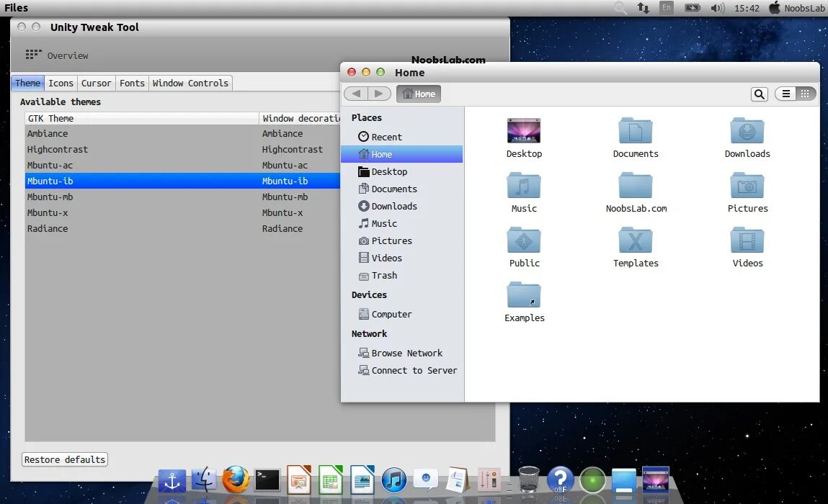
Task: Switch to Theme tab in Tweak Tool
Action: coord(27,83)
